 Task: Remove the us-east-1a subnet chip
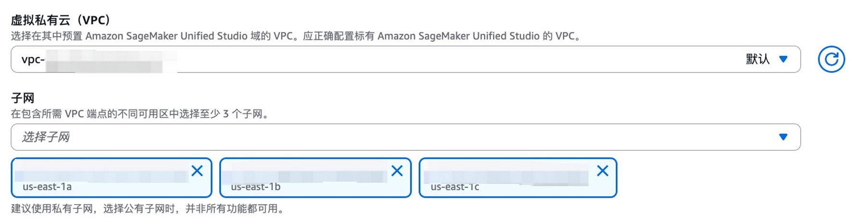tap(197, 171)
